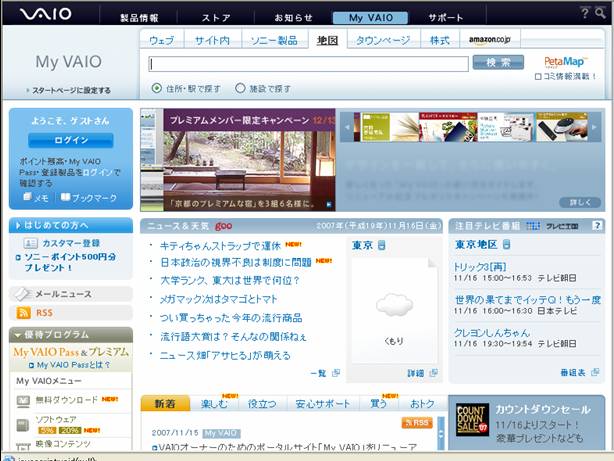Click the blue ログイン button
Viewport: 614px width, 461px height.
[71, 140]
